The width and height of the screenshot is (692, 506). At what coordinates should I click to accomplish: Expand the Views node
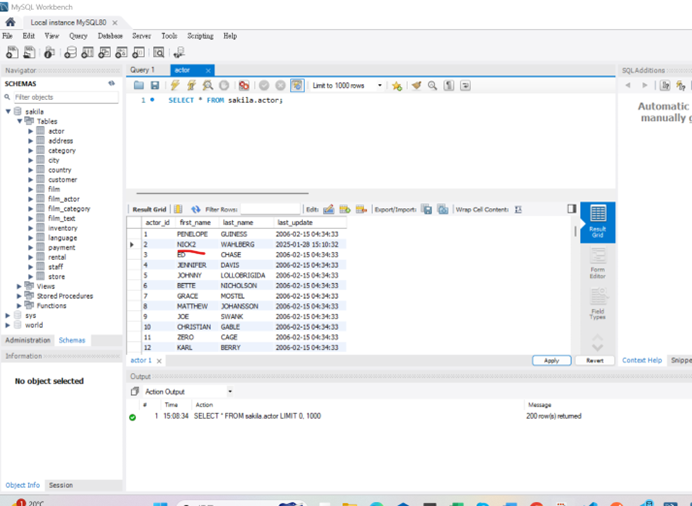tap(19, 286)
